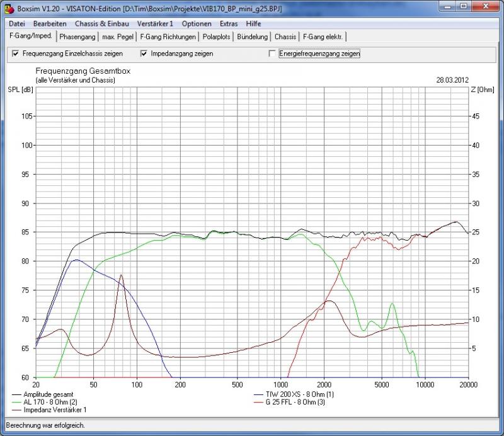Screen dimensions: 504x436
Task: Maximize the Boxsim window
Action: [x=466, y=6]
